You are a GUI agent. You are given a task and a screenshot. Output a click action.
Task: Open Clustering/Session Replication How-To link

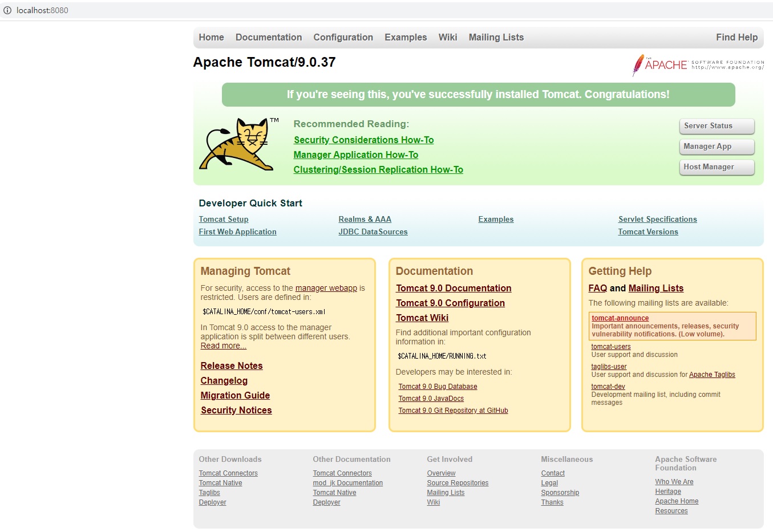[378, 169]
